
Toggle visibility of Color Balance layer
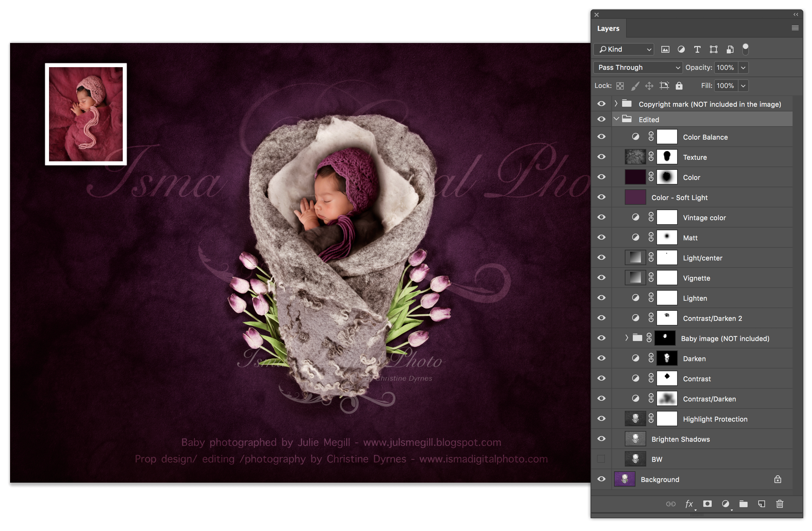[602, 137]
